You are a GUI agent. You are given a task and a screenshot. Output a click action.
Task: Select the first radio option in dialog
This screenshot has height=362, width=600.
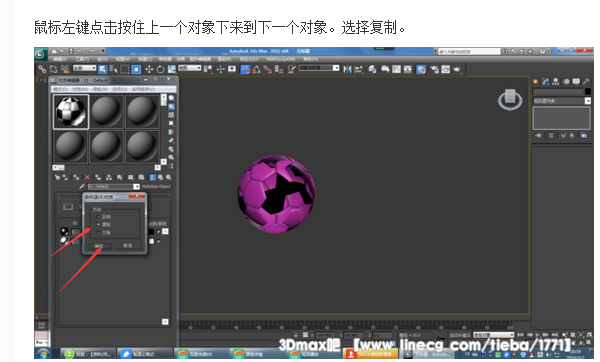98,216
